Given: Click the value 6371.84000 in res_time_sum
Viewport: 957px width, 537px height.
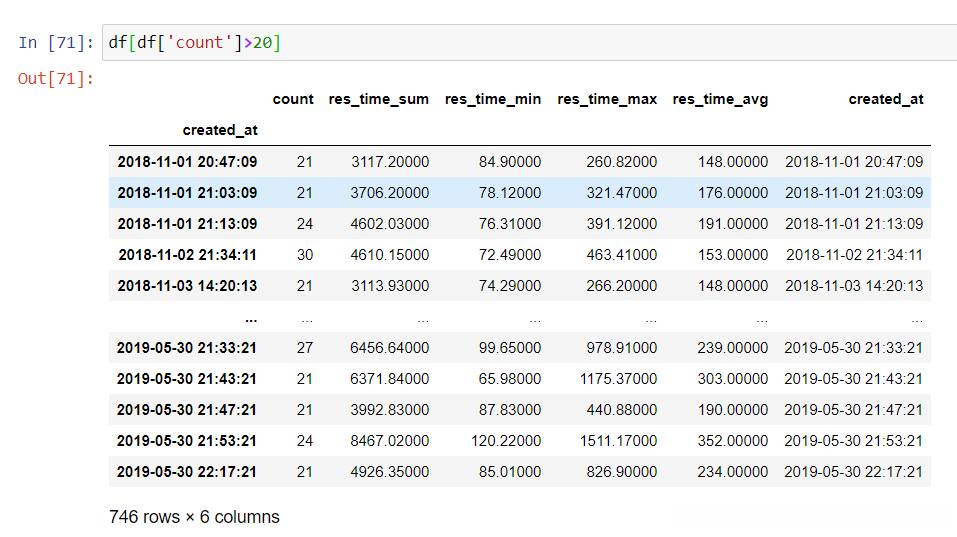Looking at the screenshot, I should 389,379.
